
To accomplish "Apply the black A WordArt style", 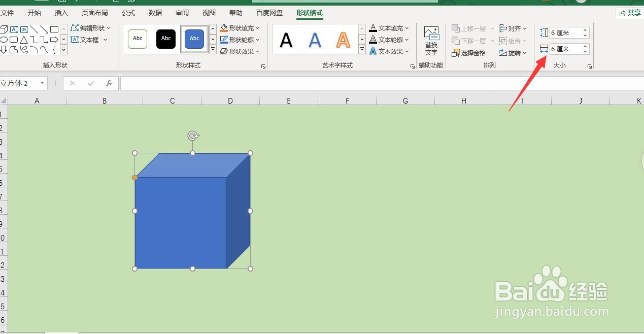I will coord(286,40).
